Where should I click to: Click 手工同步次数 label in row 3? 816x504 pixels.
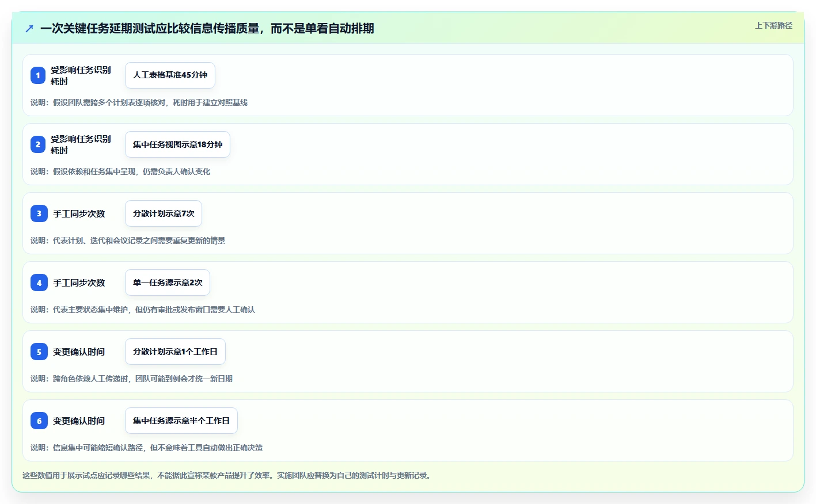coord(79,213)
